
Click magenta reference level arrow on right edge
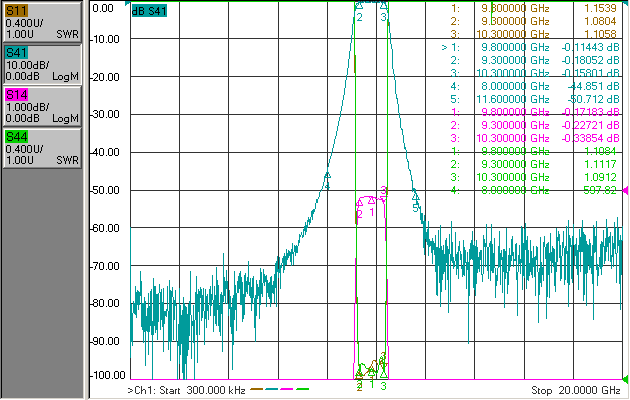(625, 190)
